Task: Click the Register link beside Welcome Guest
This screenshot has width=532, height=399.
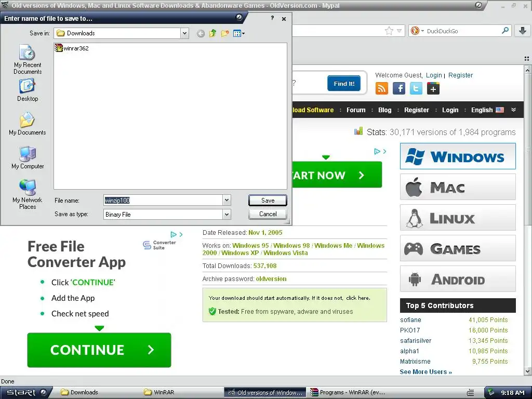Action: (460, 75)
